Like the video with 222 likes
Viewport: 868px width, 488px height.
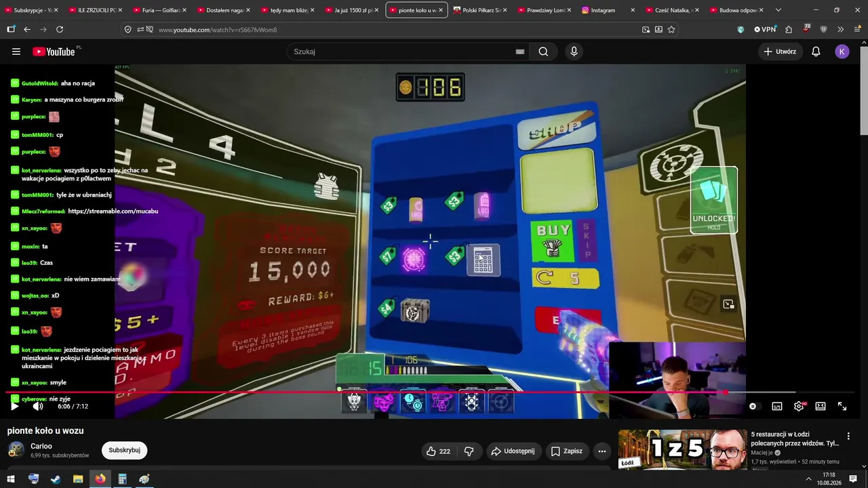click(439, 451)
